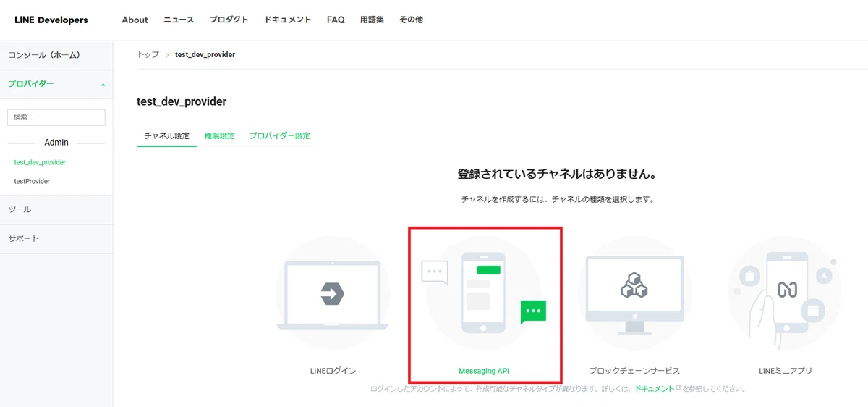Switch to the 権限設定 tab
The width and height of the screenshot is (868, 407).
click(219, 136)
